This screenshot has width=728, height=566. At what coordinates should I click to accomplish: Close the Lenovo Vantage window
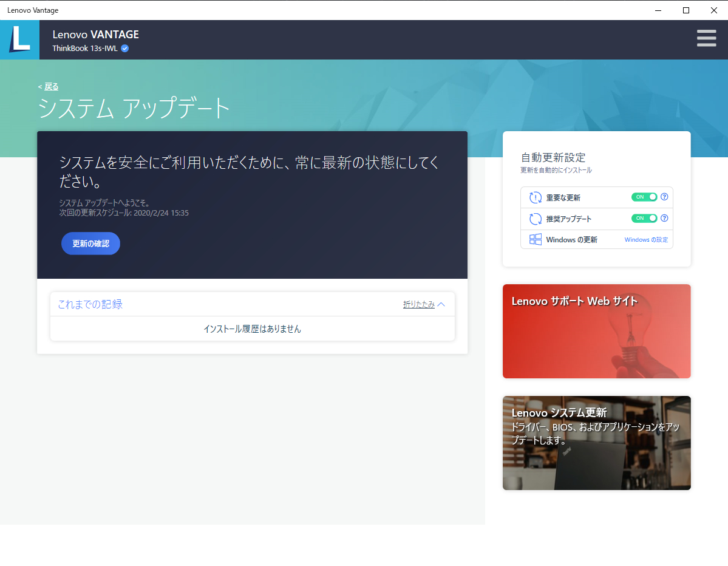713,10
